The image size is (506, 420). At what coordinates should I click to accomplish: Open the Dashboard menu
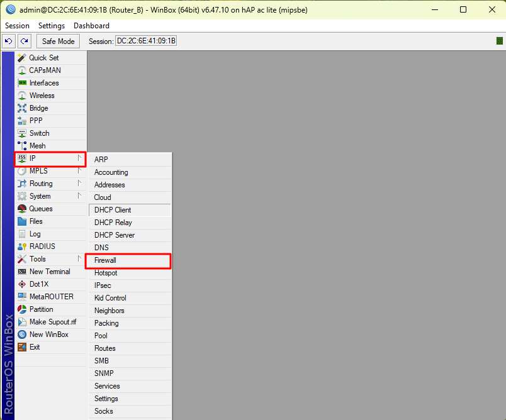tap(91, 26)
